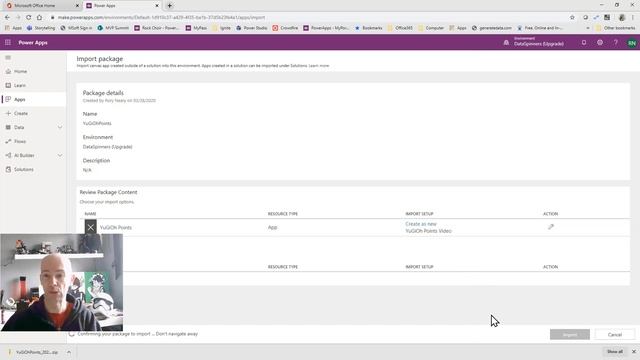The width and height of the screenshot is (640, 360).
Task: Click the address bar URL
Action: [161, 18]
